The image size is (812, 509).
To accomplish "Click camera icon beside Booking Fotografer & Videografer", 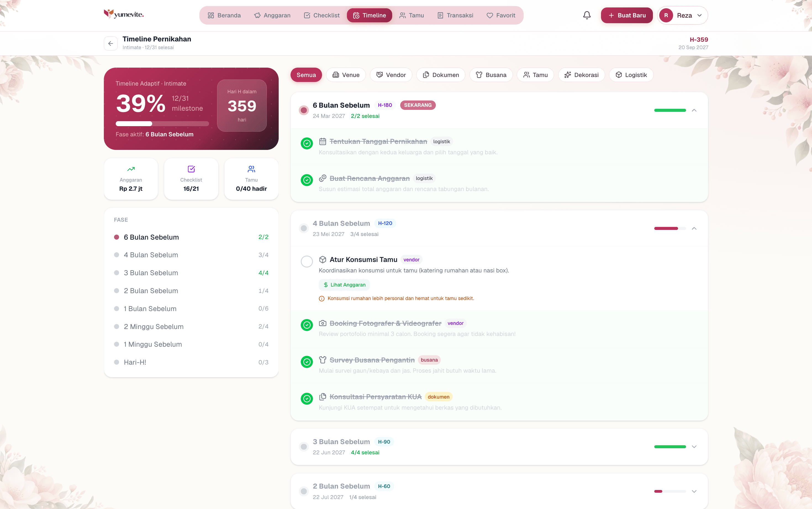I will click(323, 323).
